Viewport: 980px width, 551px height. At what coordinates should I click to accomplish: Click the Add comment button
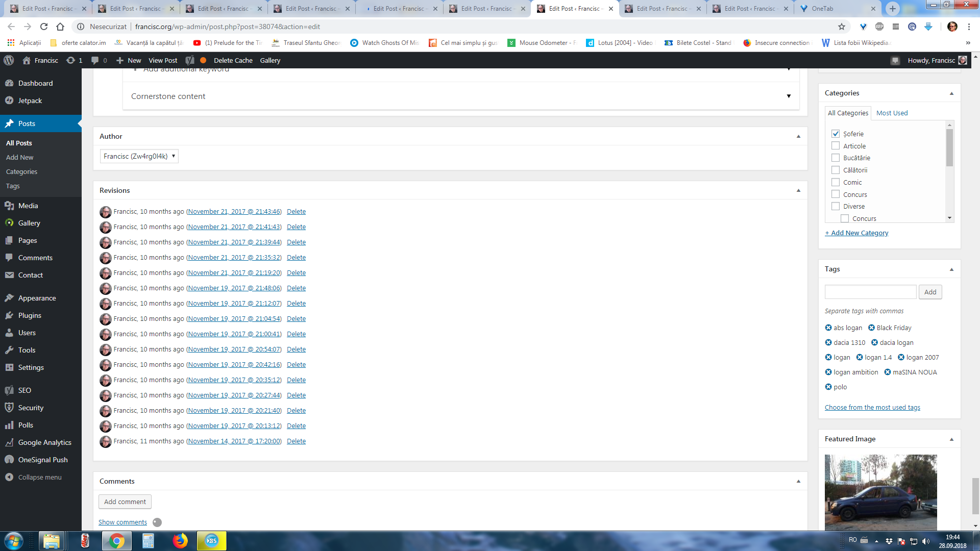(x=125, y=502)
